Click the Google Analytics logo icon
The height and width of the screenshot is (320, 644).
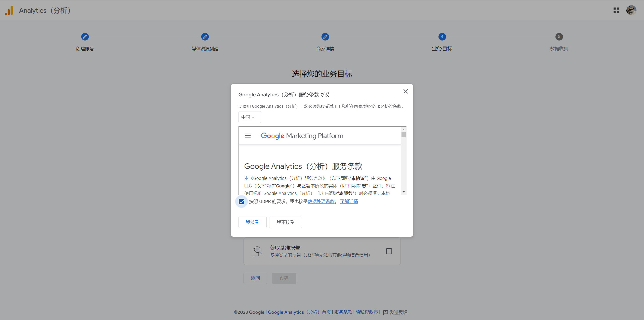(9, 11)
